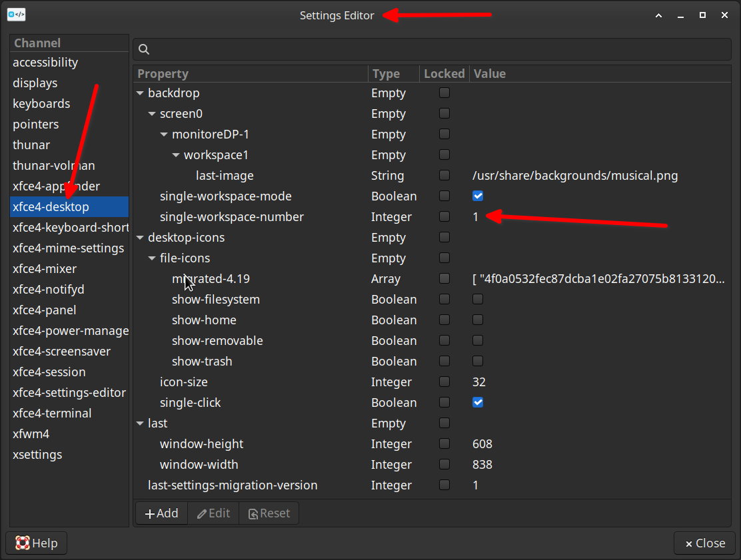Toggle show-filesystem value checkbox
741x560 pixels.
coord(478,300)
